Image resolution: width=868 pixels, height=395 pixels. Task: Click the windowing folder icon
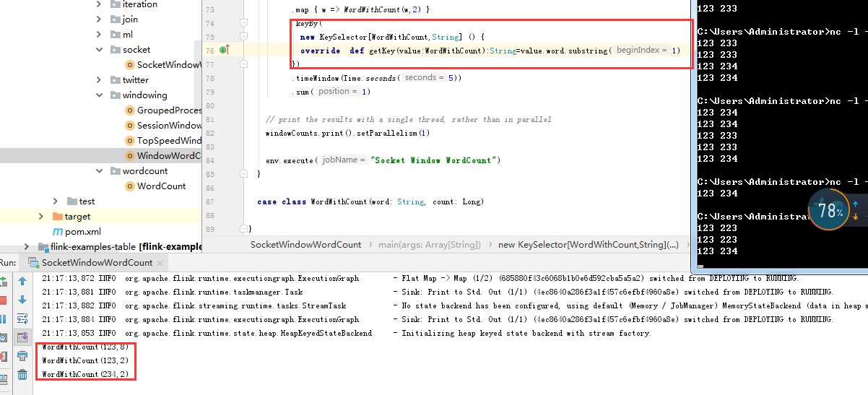click(x=116, y=95)
